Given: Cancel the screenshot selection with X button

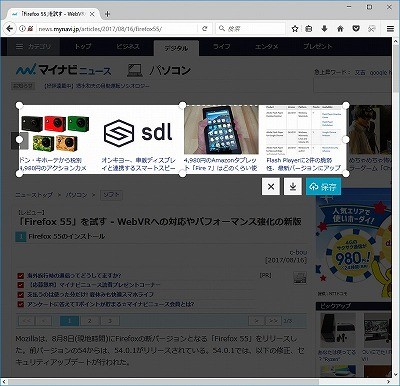Looking at the screenshot, I should (x=271, y=186).
